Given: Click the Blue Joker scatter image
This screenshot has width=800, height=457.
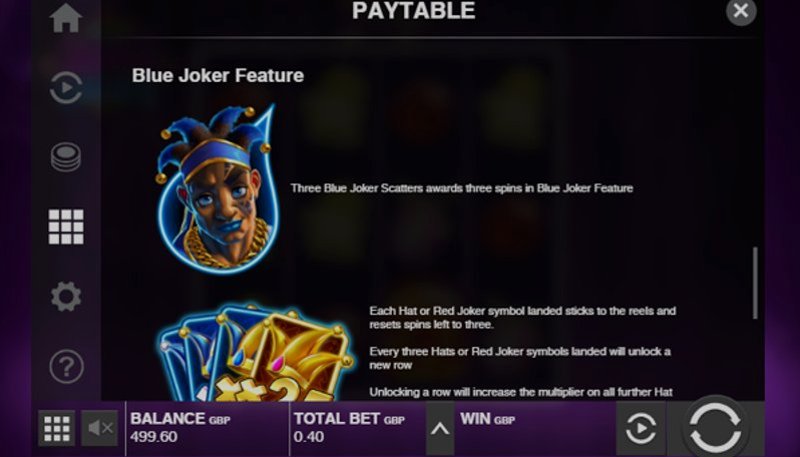Looking at the screenshot, I should coord(217,189).
